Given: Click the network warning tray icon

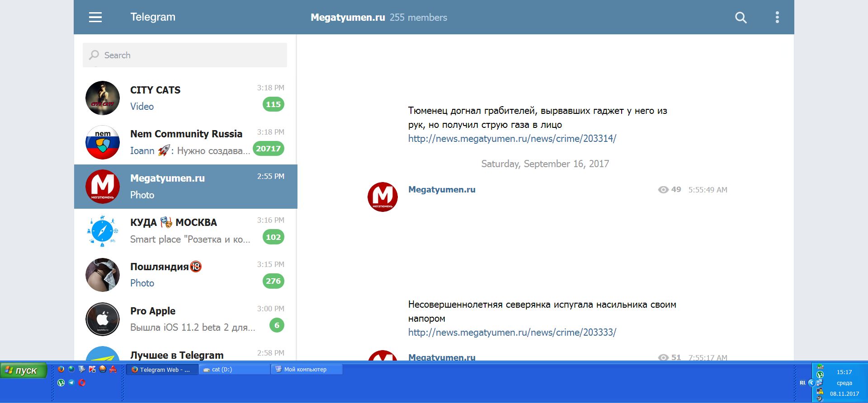Looking at the screenshot, I should [x=820, y=391].
